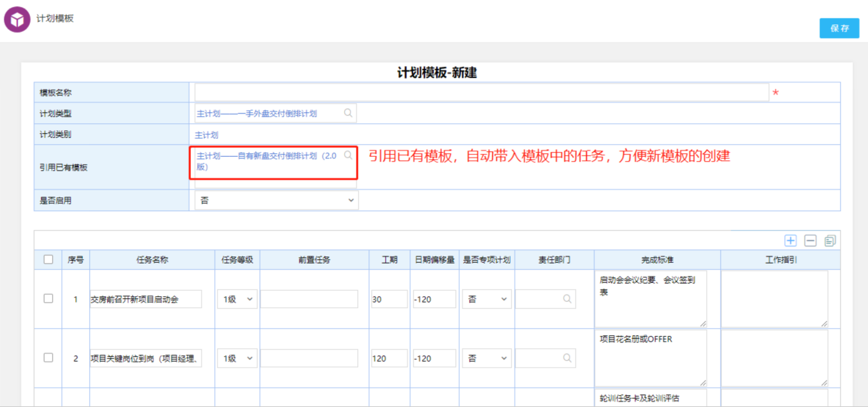Click the 日期偏移量 field in row 2
The height and width of the screenshot is (407, 868).
tap(434, 358)
